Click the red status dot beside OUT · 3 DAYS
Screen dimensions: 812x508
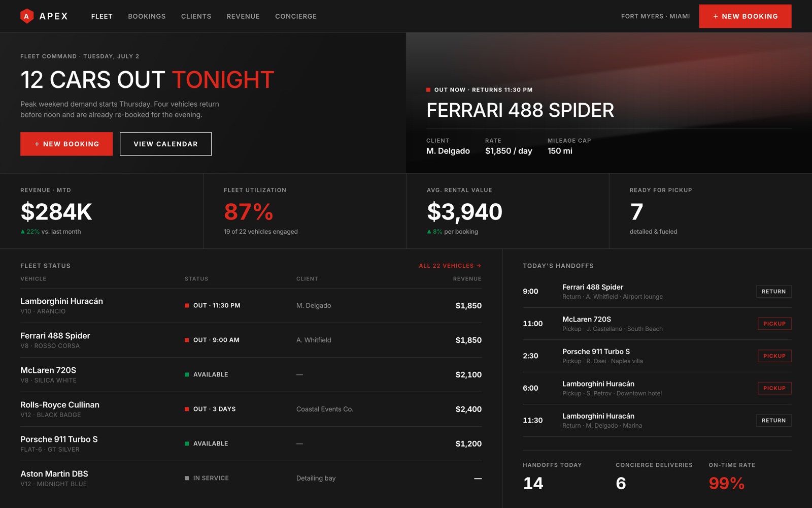pyautogui.click(x=187, y=409)
